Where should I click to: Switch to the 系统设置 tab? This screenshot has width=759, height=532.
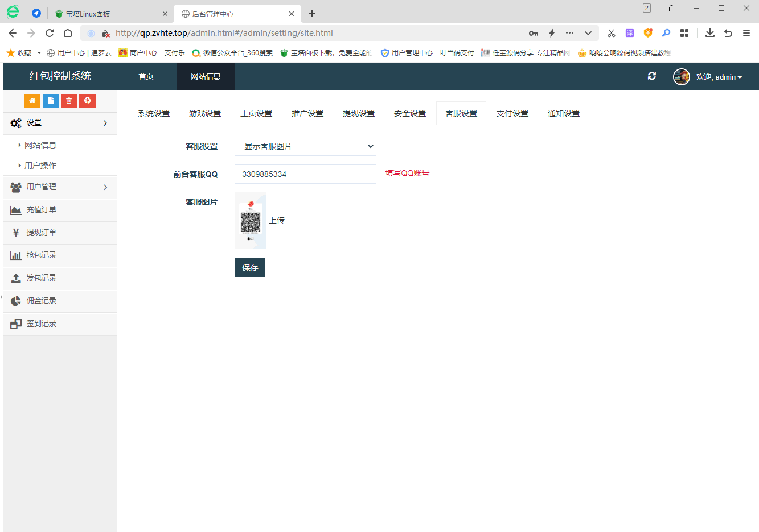(x=154, y=113)
